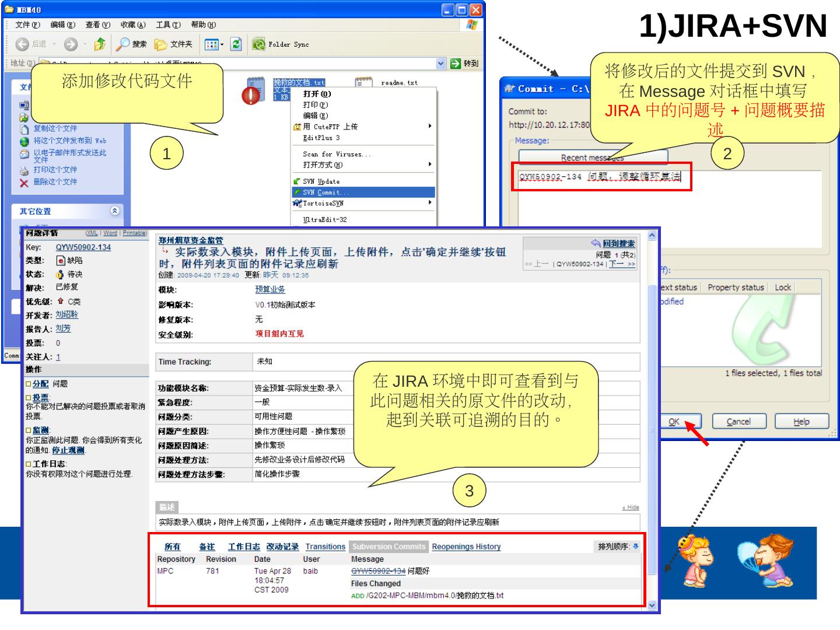Choose EditPlus 3 in context menu
Image resolution: width=840 pixels, height=630 pixels.
(x=363, y=138)
